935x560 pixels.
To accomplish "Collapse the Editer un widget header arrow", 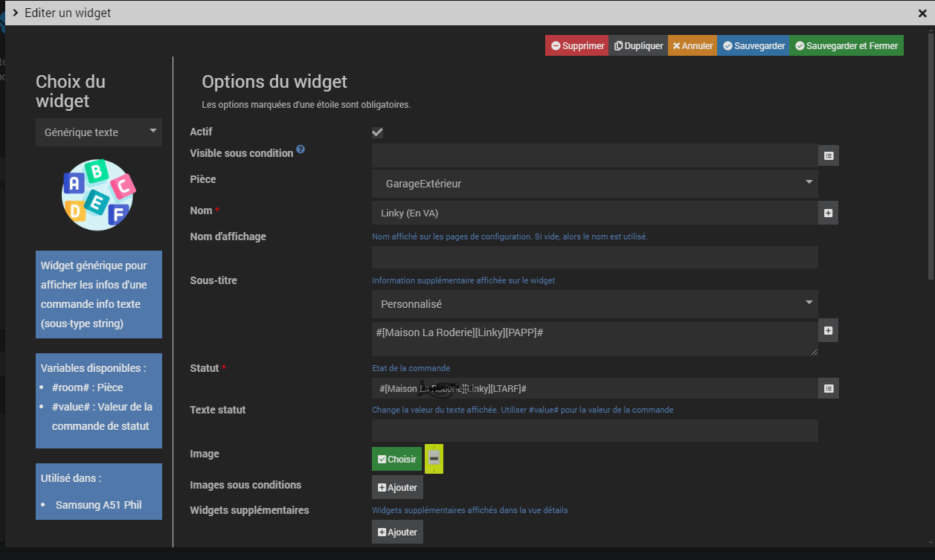I will pyautogui.click(x=15, y=13).
